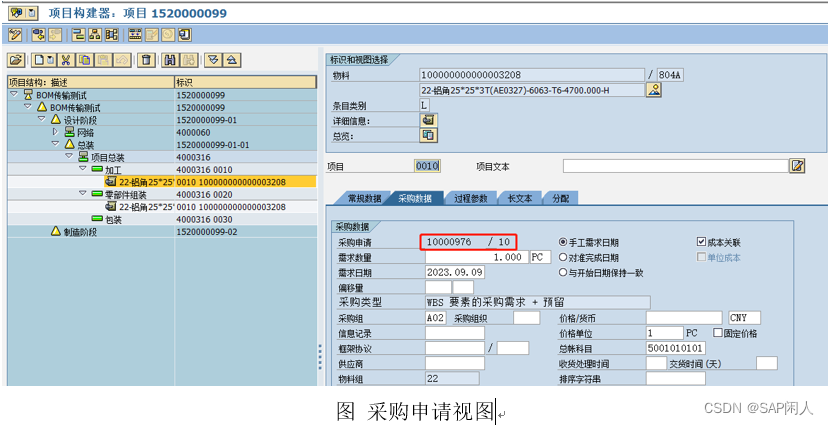Viewport: 829px width, 425px height.
Task: Click the icon left of the title 项目构建器
Action: 18,13
